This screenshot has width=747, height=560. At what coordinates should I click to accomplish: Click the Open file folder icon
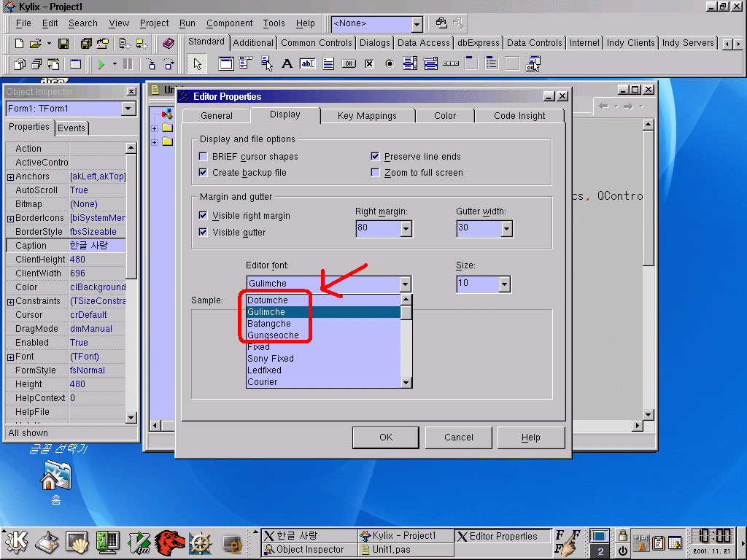(x=35, y=43)
